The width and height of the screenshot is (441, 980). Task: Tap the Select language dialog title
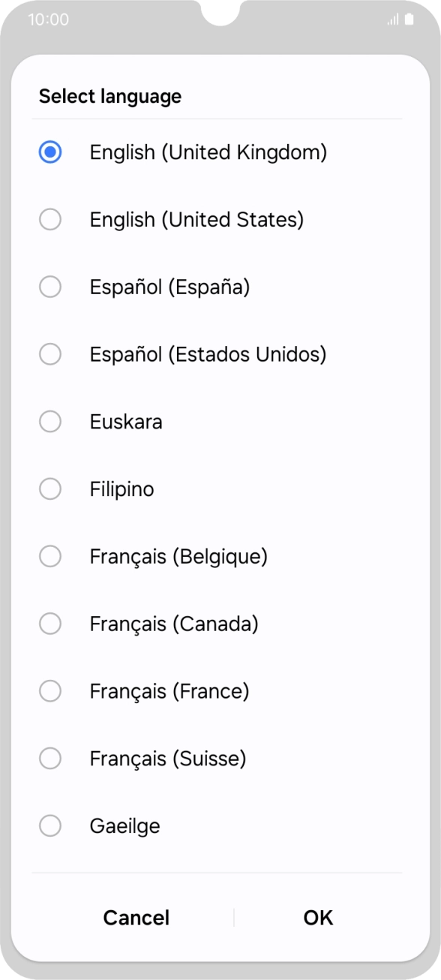110,97
